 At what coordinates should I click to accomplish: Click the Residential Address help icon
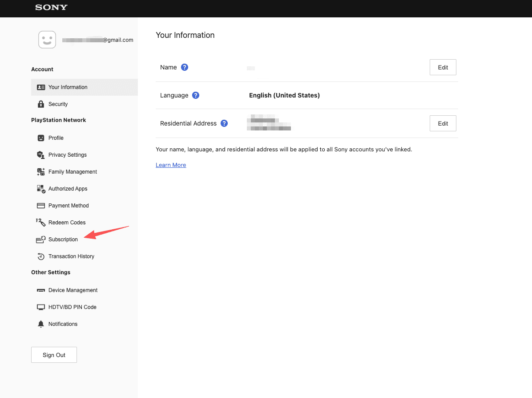point(224,123)
